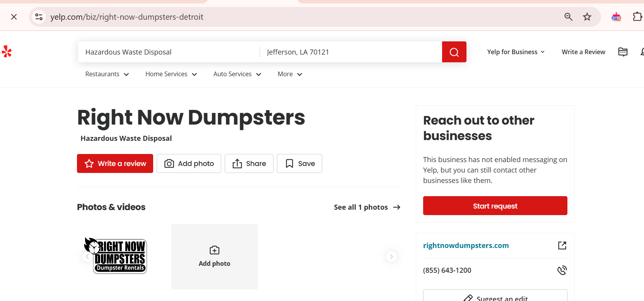This screenshot has width=644, height=301.
Task: Click browser zoom magnifier icon
Action: tap(568, 17)
